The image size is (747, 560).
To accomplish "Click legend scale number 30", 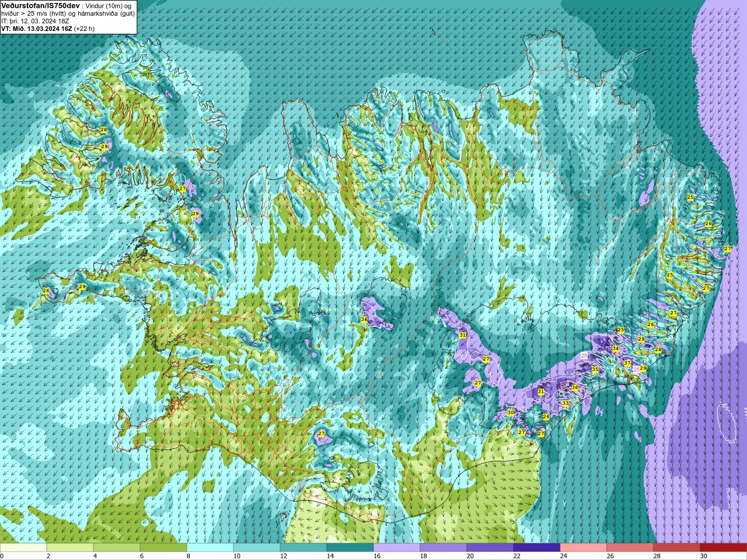I will click(704, 556).
